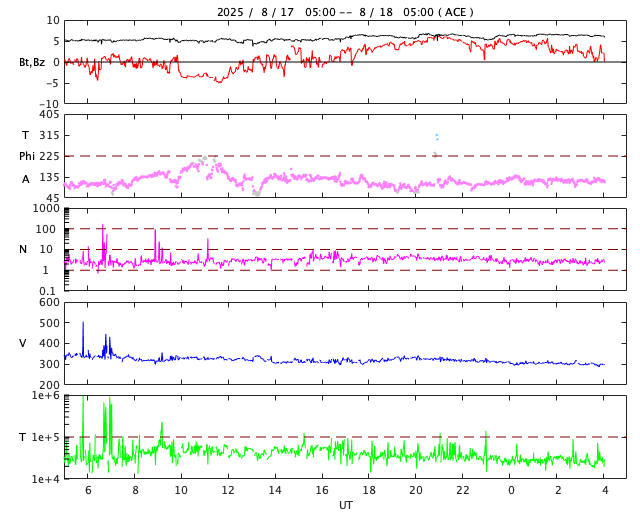Click the '0.1' density axis value
Image resolution: width=640 pixels, height=512 pixels.
[47, 291]
